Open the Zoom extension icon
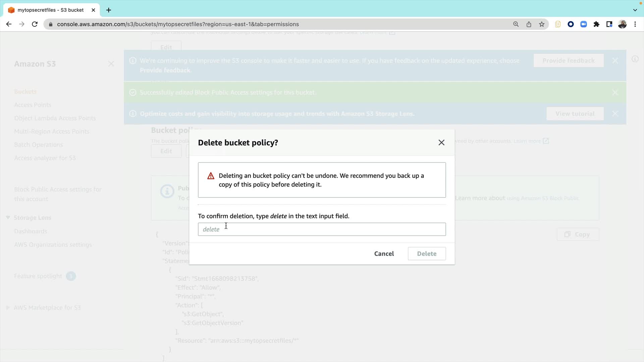 point(584,24)
